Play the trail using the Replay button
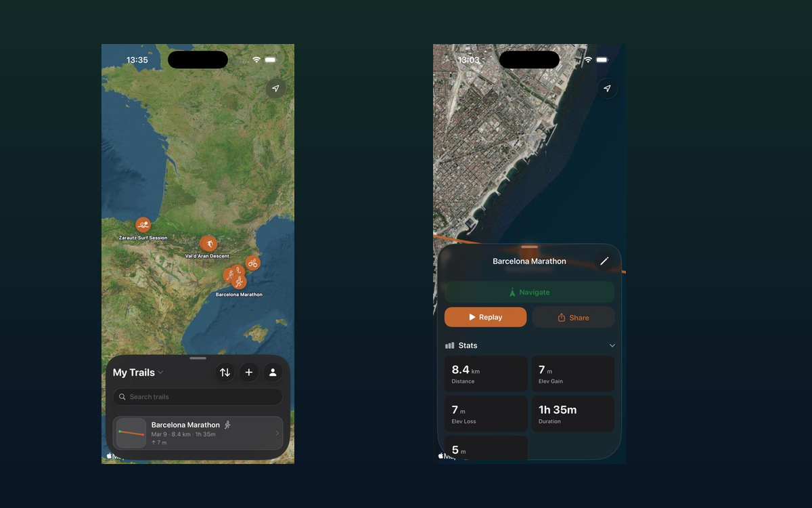The width and height of the screenshot is (812, 508). pos(485,317)
